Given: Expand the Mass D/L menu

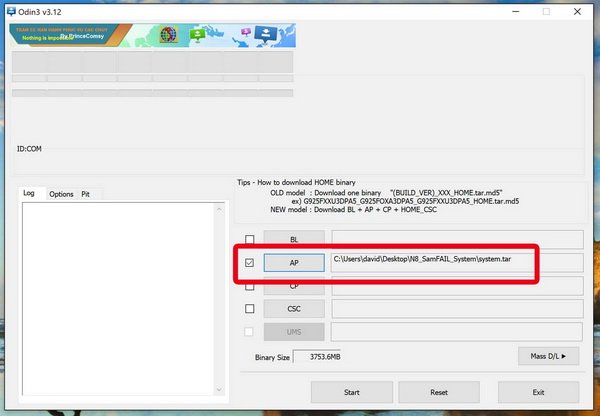Looking at the screenshot, I should click(548, 356).
